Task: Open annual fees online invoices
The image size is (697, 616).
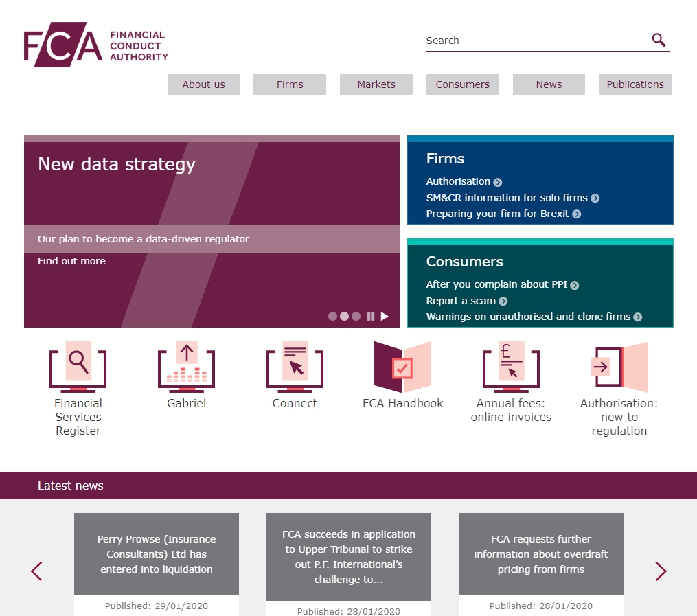Action: click(x=511, y=367)
